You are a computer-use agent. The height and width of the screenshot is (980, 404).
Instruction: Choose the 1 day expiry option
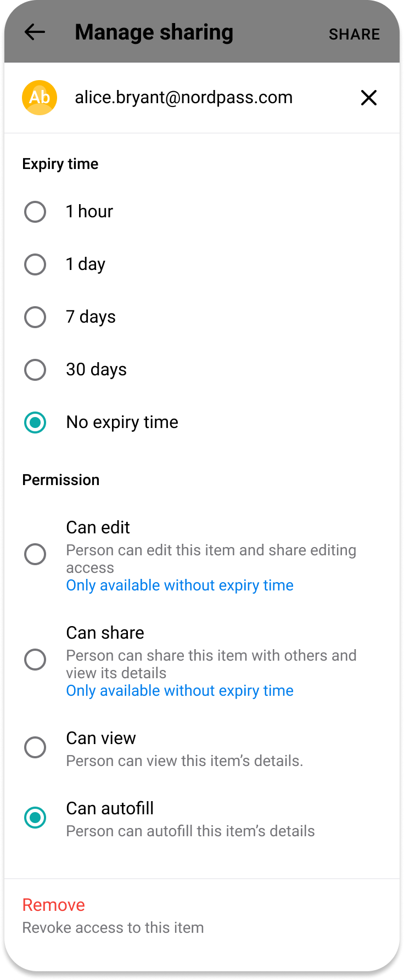35,264
